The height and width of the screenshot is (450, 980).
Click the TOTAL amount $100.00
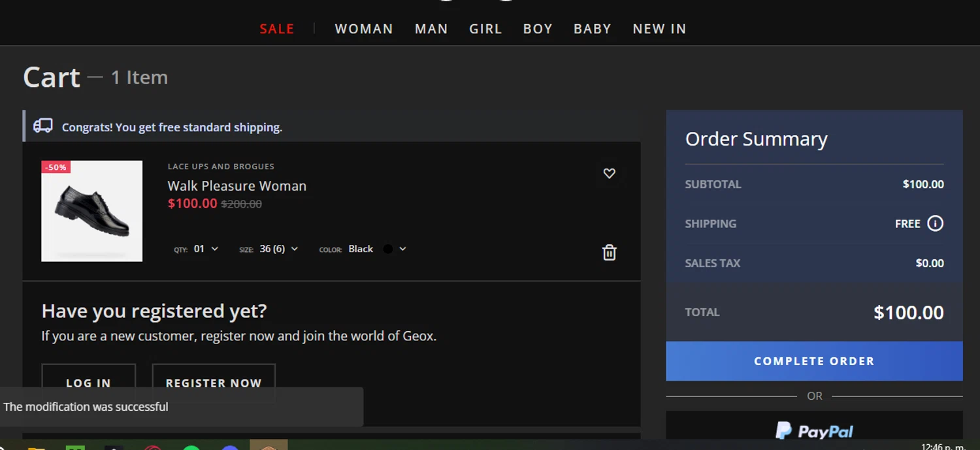coord(909,312)
